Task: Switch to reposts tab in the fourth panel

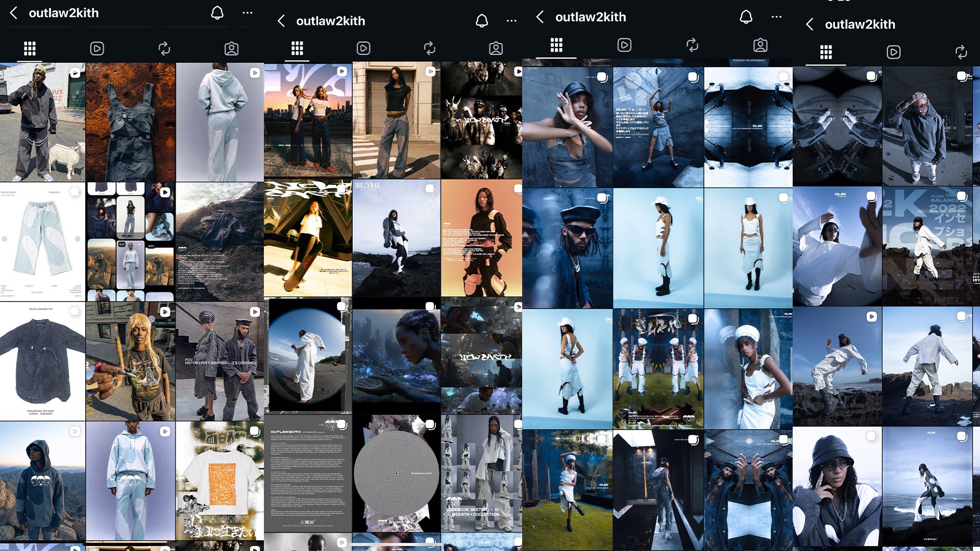Action: pyautogui.click(x=961, y=52)
